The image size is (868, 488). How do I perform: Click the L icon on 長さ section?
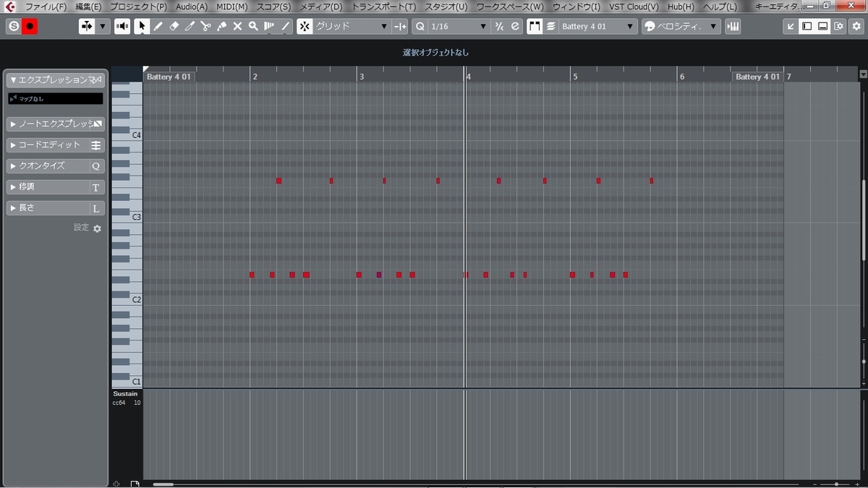[x=96, y=208]
